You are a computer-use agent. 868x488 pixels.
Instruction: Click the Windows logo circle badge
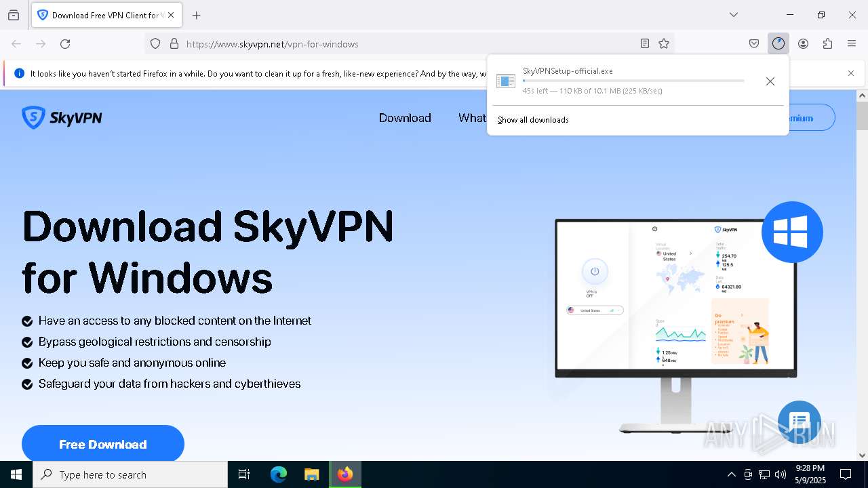[792, 232]
